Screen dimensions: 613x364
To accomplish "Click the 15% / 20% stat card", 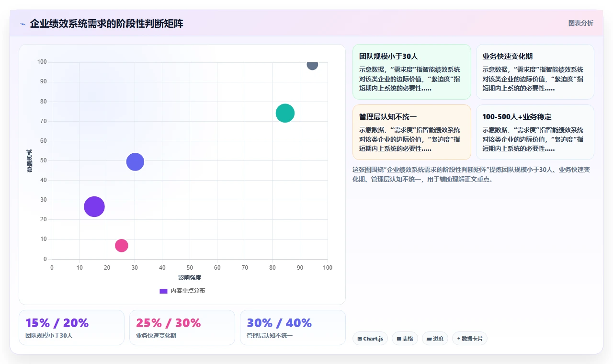I will click(x=71, y=328).
